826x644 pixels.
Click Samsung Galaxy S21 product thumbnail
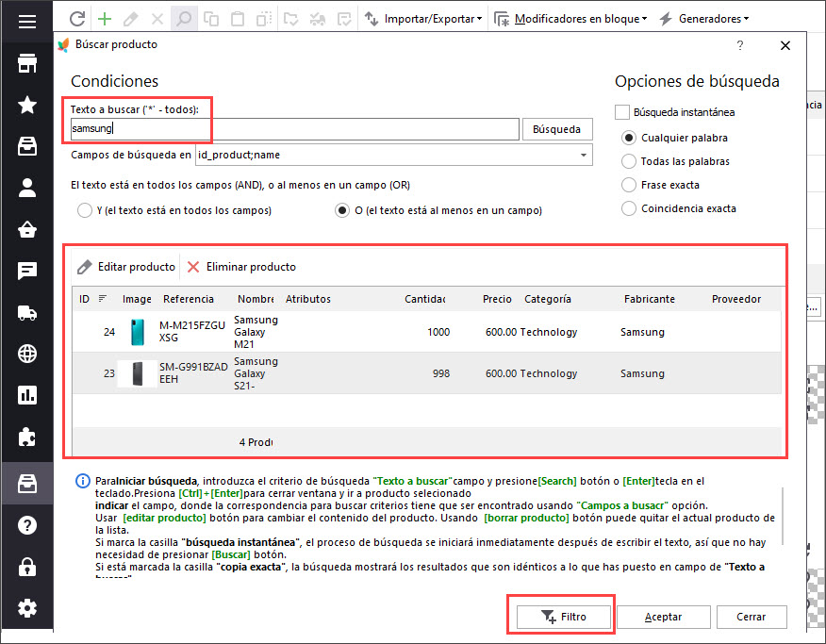point(137,373)
